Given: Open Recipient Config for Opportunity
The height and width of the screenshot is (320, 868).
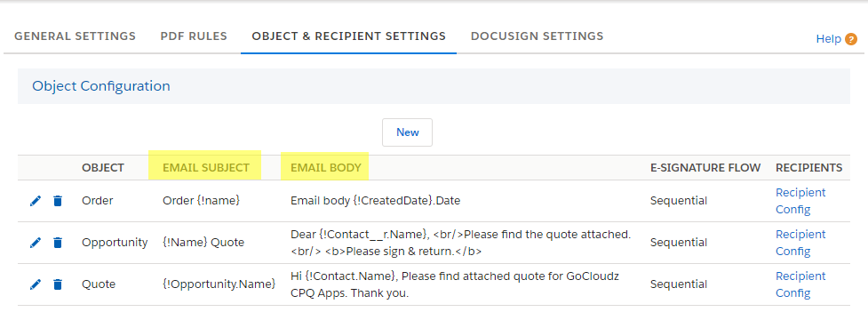Looking at the screenshot, I should [800, 243].
